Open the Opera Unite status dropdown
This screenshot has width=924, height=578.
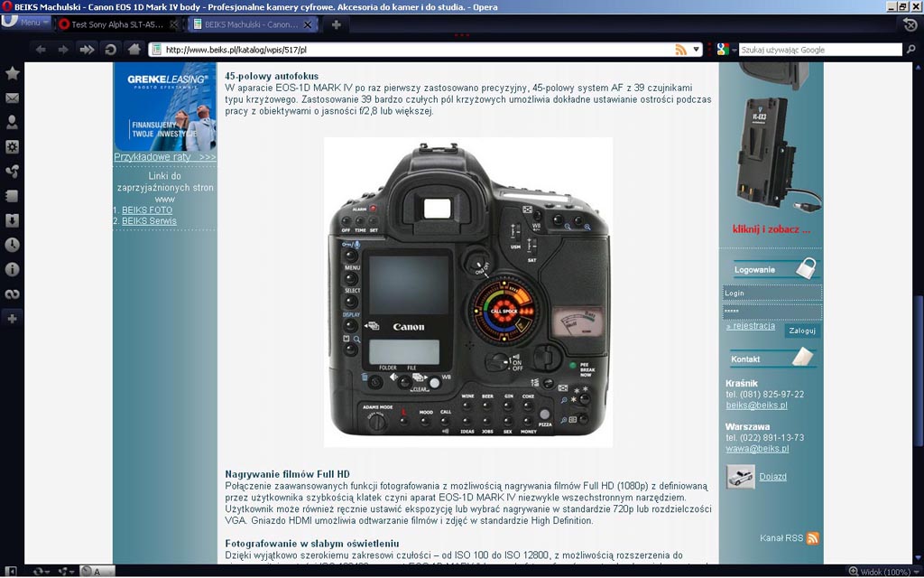tap(66, 572)
